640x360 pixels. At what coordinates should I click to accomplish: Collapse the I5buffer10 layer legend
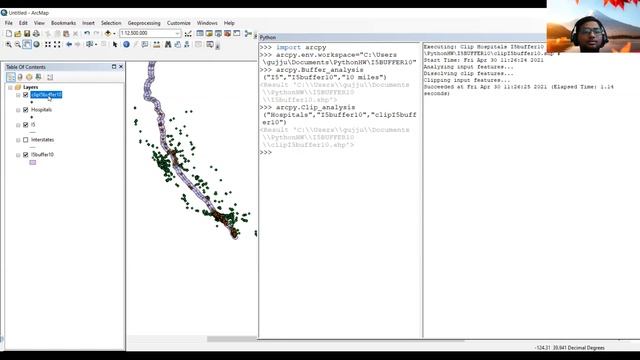tap(18, 155)
